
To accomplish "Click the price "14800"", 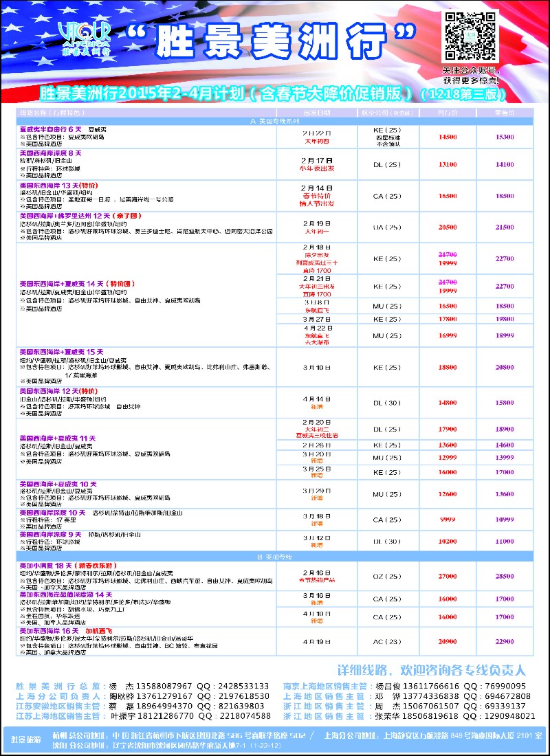I will pyautogui.click(x=448, y=403).
